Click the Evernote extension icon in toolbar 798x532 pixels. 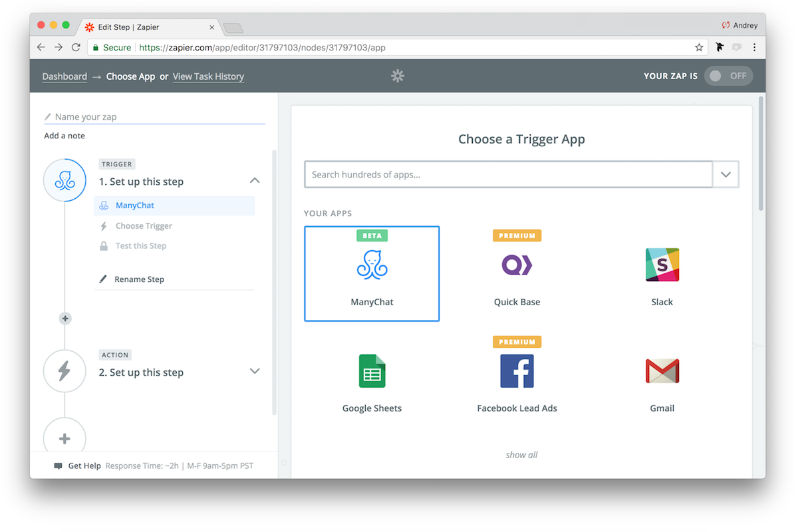pos(719,47)
